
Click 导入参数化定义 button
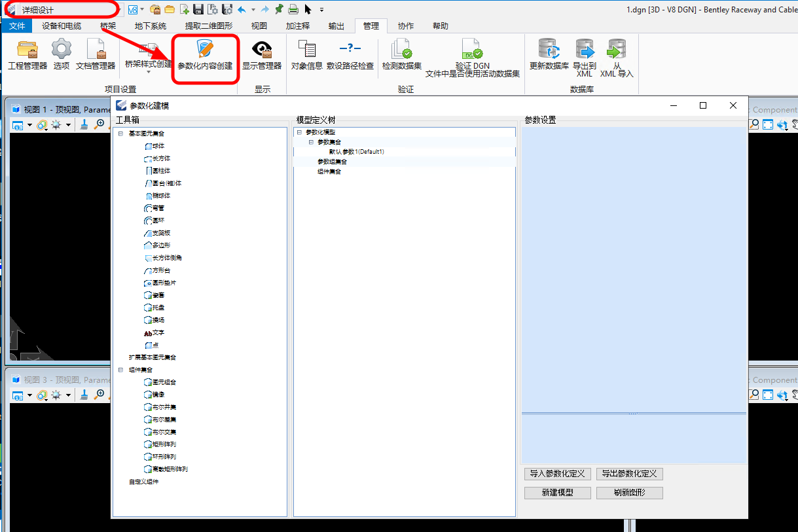tap(558, 474)
